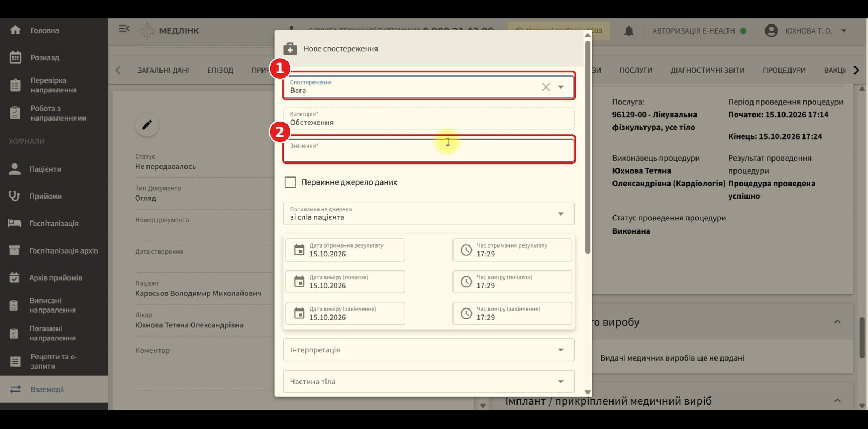Viewport: 868px width, 429px height.
Task: Click calendar icon for Дата отримання результату
Action: point(299,250)
